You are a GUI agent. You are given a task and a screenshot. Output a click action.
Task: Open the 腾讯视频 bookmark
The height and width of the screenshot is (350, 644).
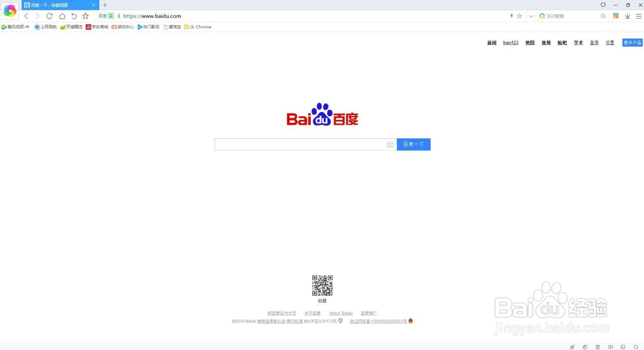point(15,26)
